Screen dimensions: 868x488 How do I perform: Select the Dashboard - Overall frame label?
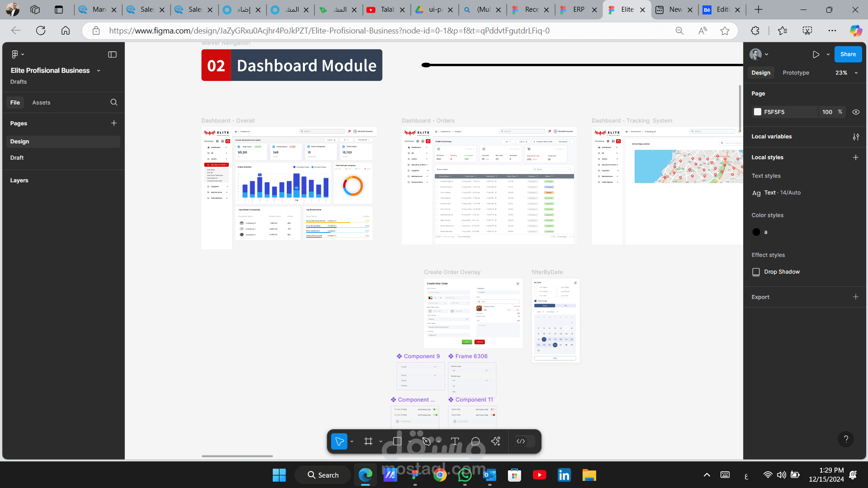point(228,121)
